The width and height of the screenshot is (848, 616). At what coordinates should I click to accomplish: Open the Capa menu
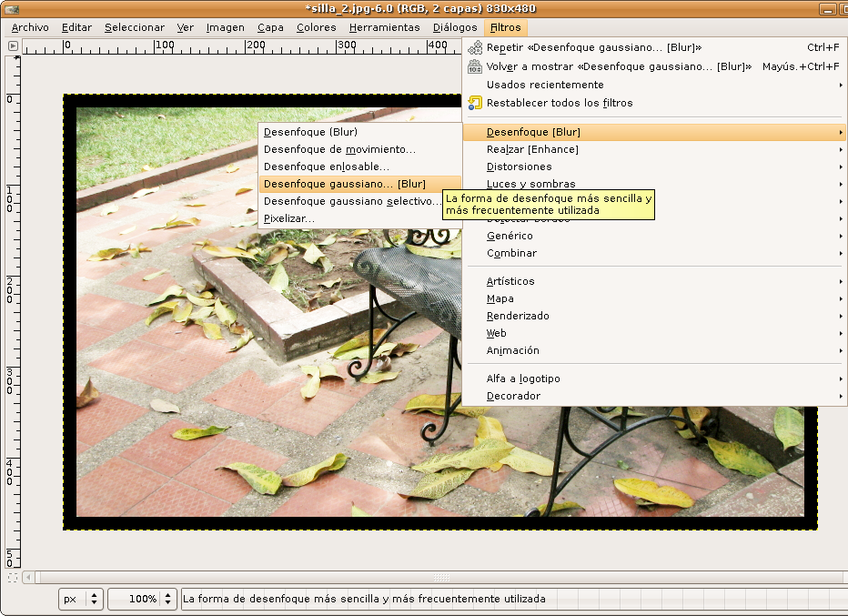pyautogui.click(x=270, y=27)
